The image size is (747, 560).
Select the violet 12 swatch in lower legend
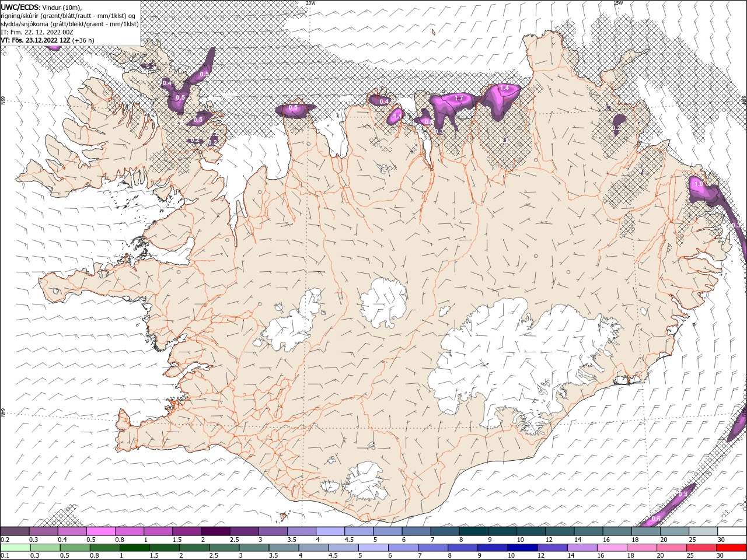[x=551, y=548]
